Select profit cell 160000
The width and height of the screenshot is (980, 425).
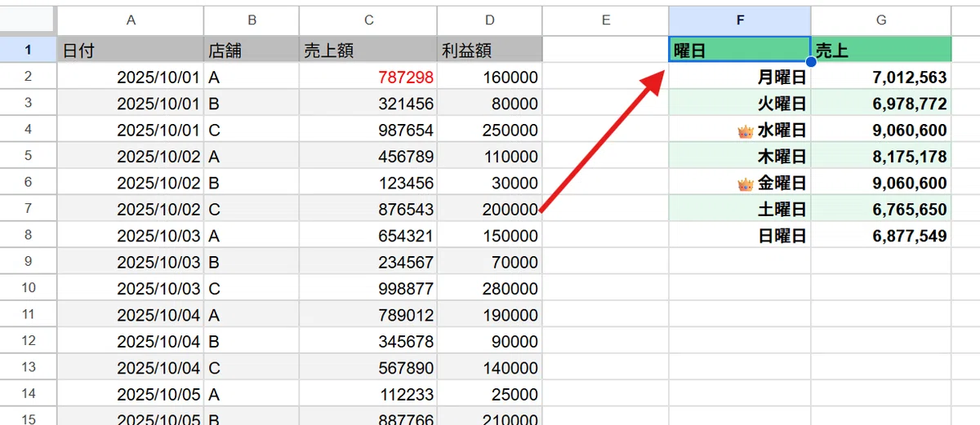click(489, 77)
